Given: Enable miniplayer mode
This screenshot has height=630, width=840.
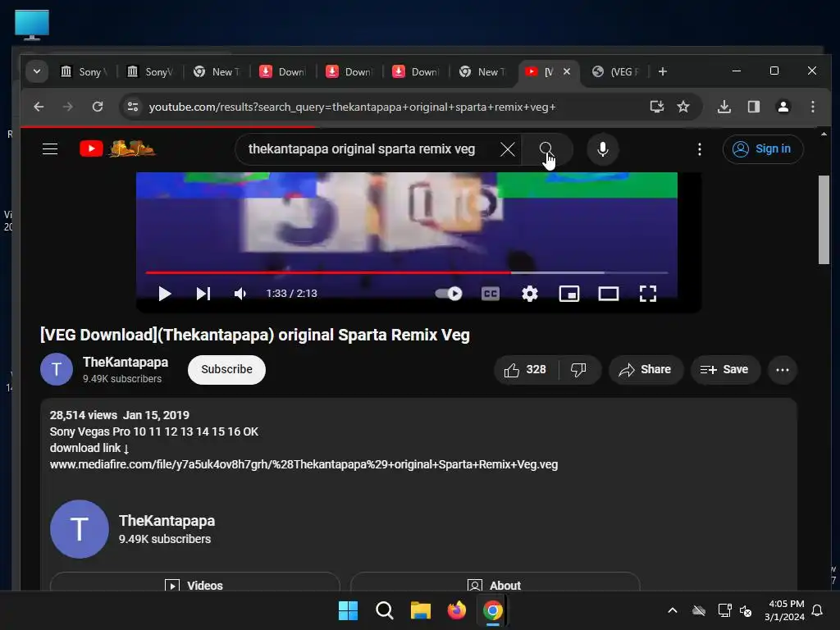Looking at the screenshot, I should (569, 294).
